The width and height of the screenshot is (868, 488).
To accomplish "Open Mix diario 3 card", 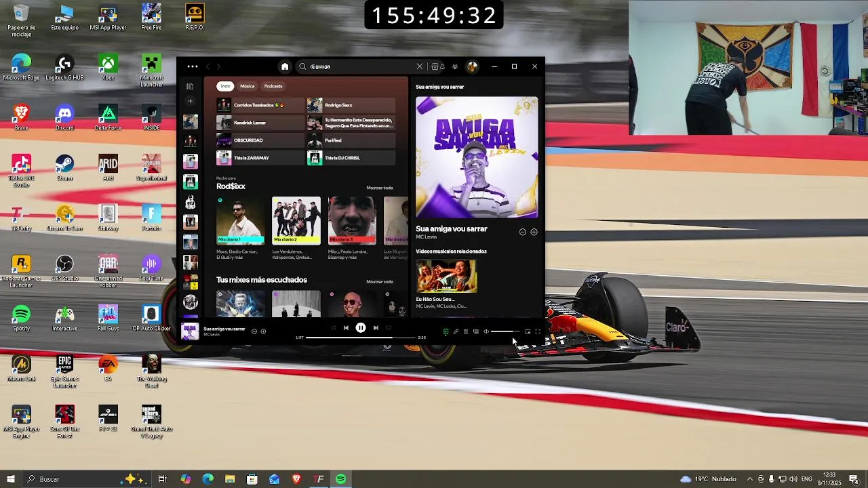I will click(352, 228).
